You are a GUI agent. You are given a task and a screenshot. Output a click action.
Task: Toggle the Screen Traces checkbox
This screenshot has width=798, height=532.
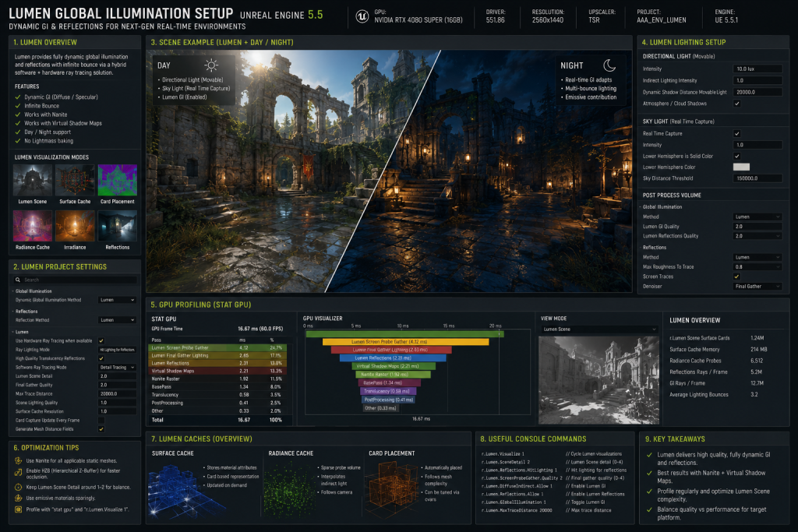tap(737, 277)
